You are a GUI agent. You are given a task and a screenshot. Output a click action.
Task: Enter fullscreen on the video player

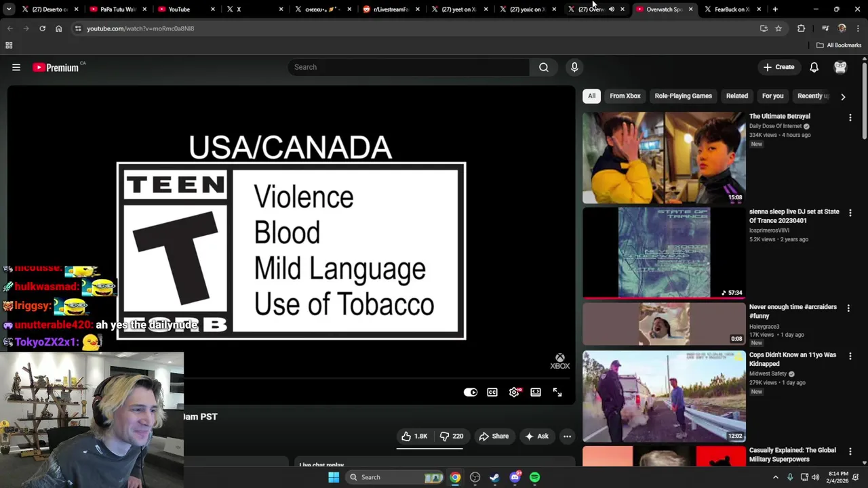[x=557, y=392]
